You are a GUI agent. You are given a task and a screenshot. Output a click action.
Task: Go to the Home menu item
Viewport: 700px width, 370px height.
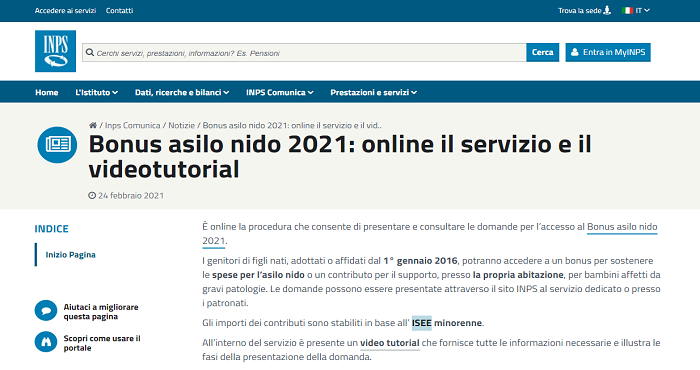coord(47,92)
